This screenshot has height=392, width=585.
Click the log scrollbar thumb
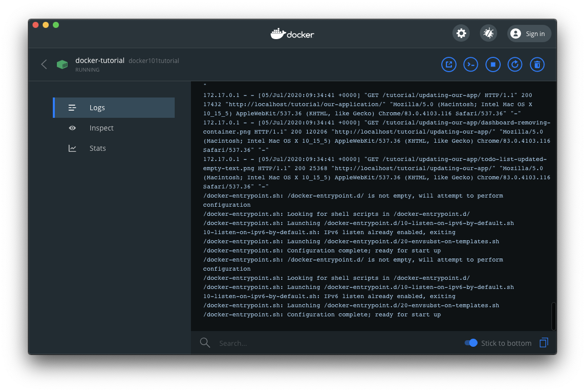click(554, 316)
